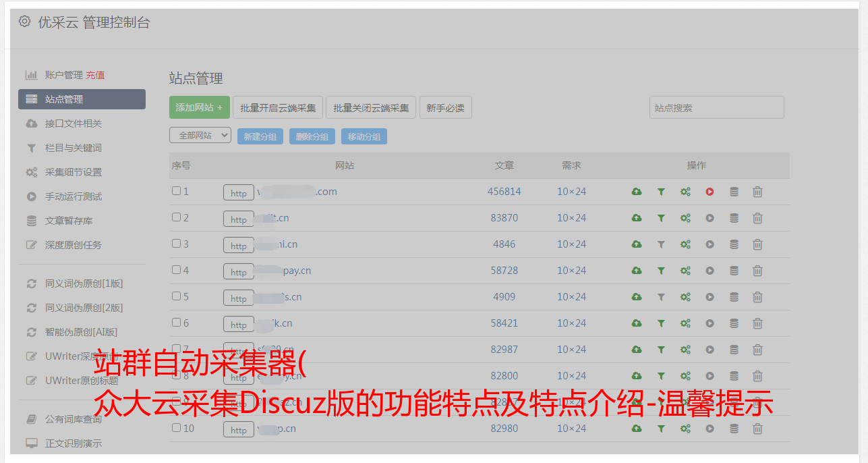This screenshot has height=463, width=868.
Task: Click the red run-test play icon in row 1
Action: tap(710, 192)
